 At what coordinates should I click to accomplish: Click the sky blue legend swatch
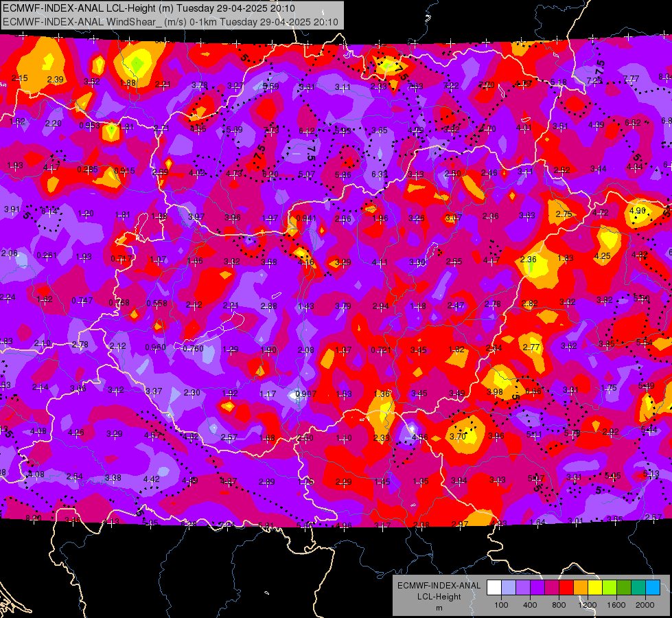click(653, 587)
